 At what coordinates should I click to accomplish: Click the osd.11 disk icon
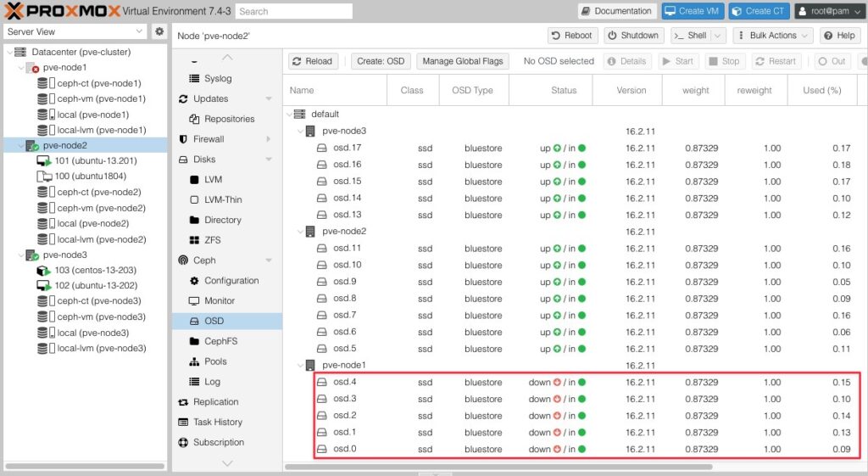pos(321,249)
